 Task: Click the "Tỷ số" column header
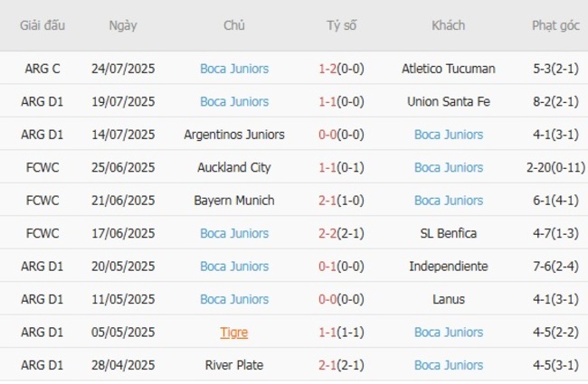(341, 25)
